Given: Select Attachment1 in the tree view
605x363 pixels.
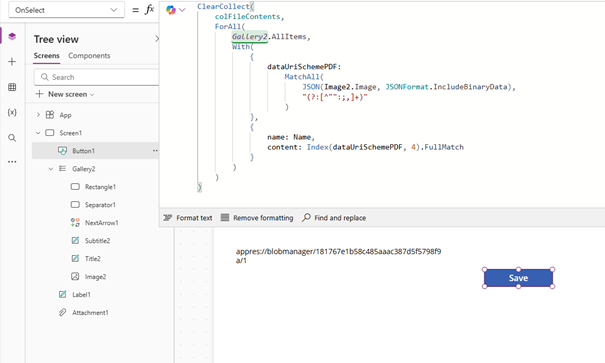Looking at the screenshot, I should [90, 312].
